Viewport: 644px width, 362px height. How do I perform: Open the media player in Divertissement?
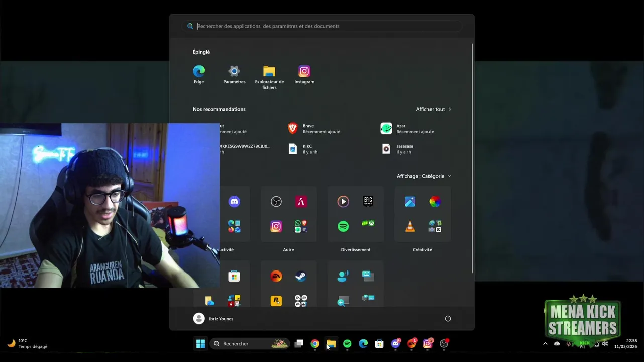(x=343, y=202)
